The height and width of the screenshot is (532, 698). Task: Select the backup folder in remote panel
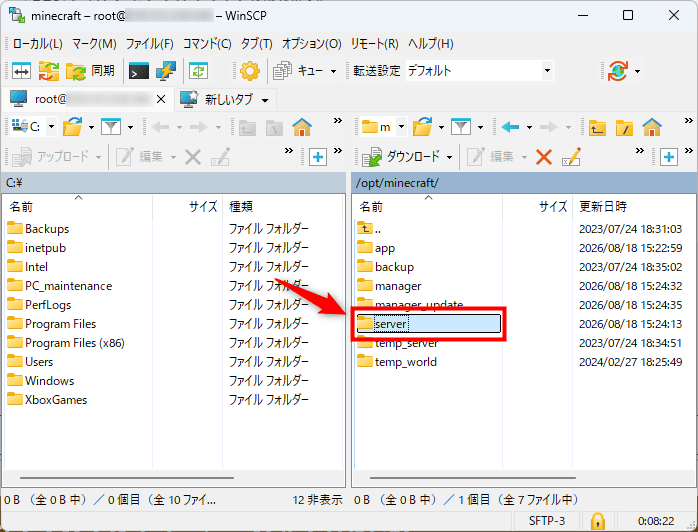click(x=386, y=267)
